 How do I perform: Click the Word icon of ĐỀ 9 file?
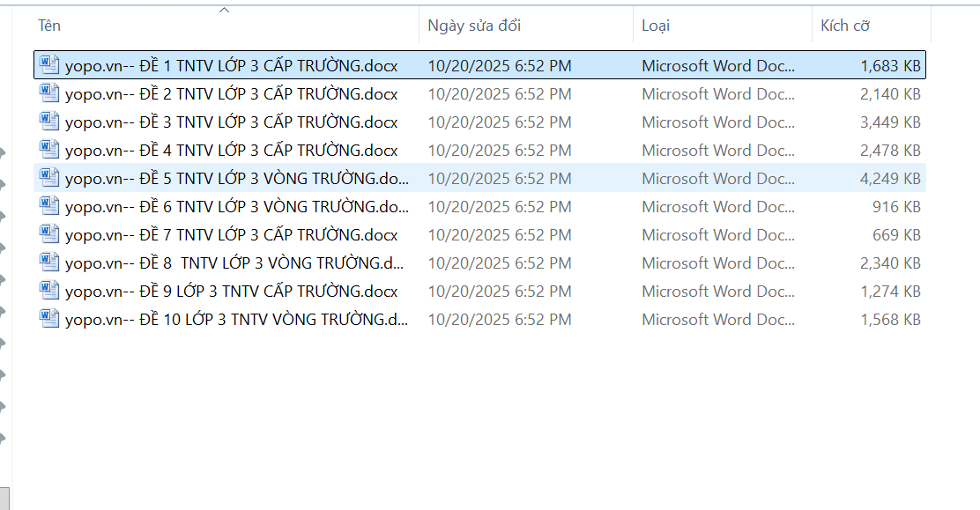49,291
